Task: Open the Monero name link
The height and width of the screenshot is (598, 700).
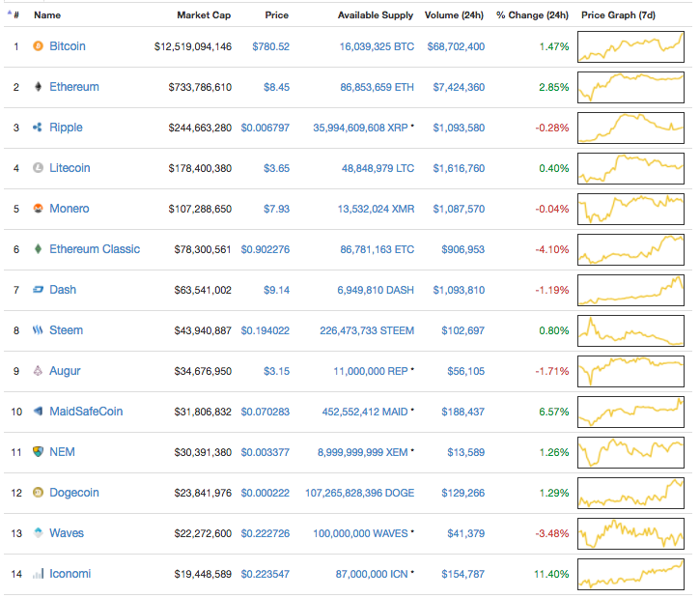Action: coord(70,209)
